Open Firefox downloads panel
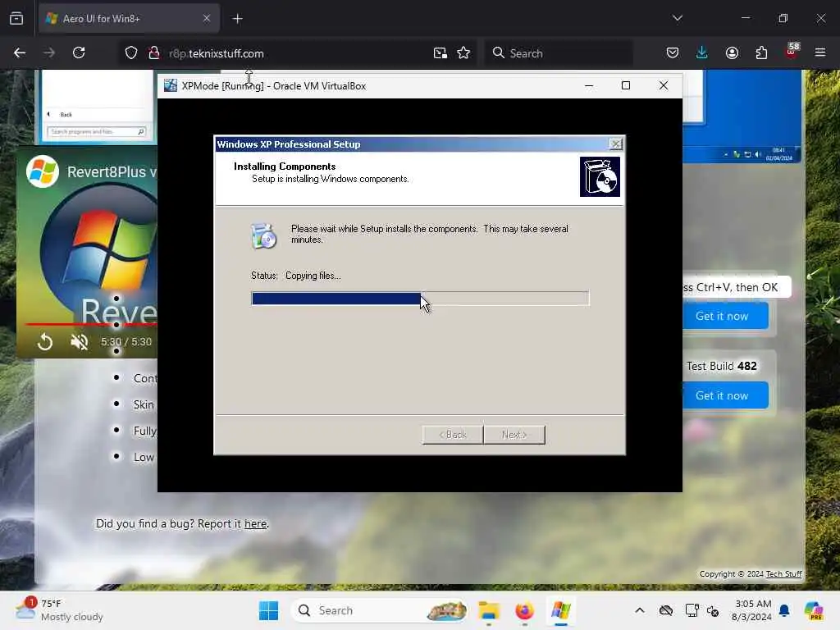 coord(702,53)
